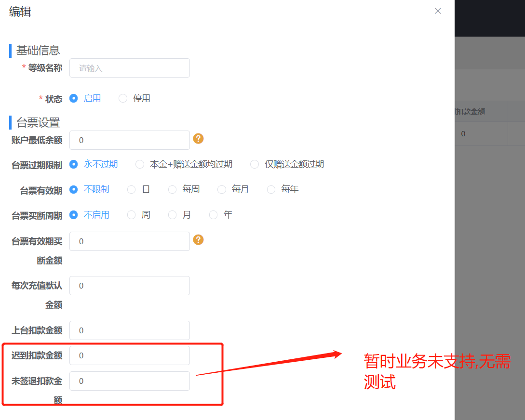
Task: Click the help icon beside 台票有效期买断金额
Action: tap(198, 240)
